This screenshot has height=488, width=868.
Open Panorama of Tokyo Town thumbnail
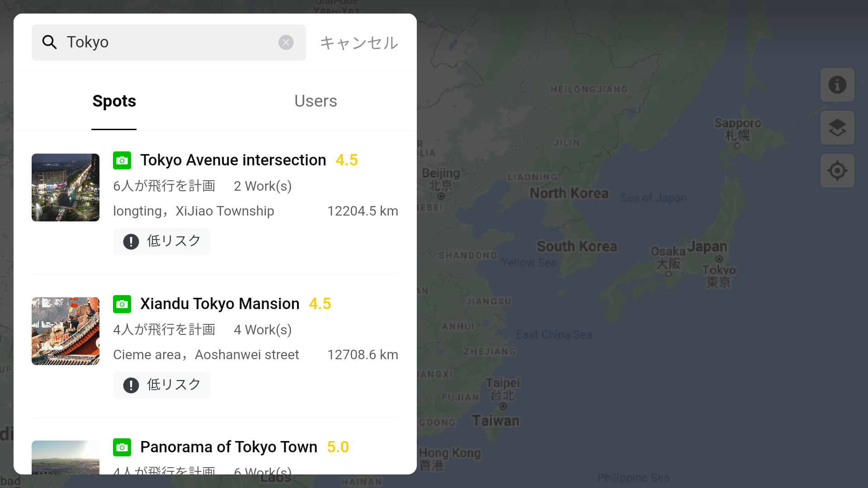[x=66, y=457]
